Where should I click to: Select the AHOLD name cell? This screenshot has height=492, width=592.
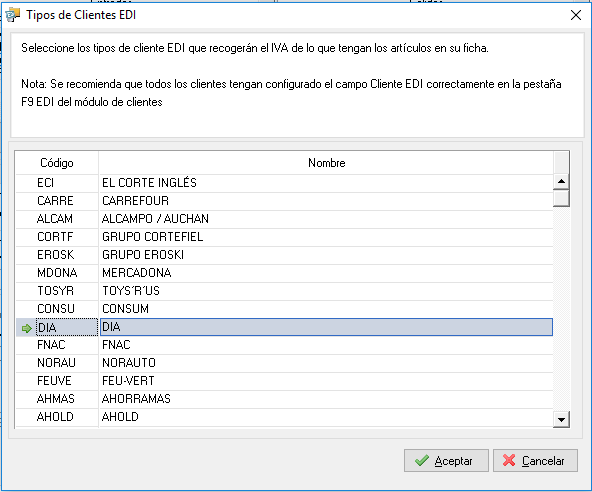pyautogui.click(x=326, y=417)
